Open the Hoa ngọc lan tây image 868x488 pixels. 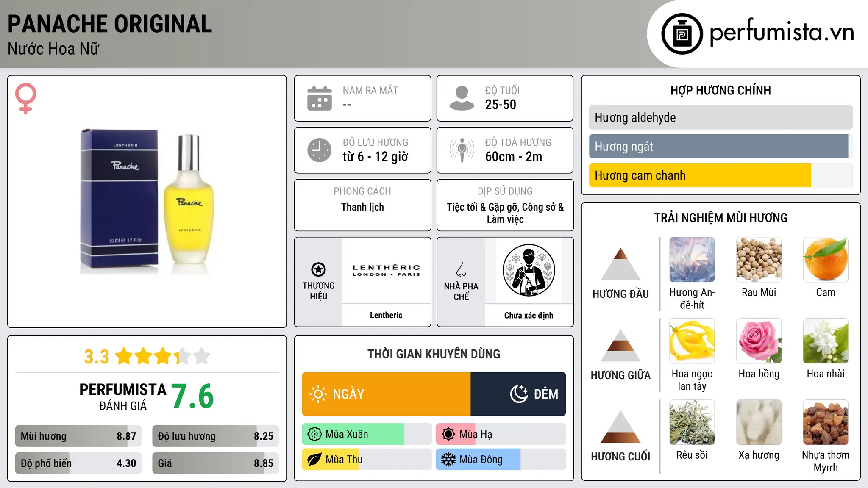pyautogui.click(x=692, y=341)
